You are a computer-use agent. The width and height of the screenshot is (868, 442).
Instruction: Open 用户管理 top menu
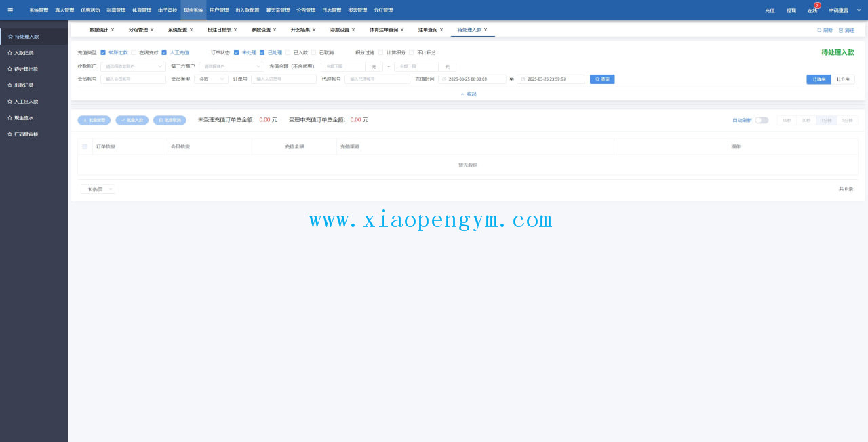point(219,10)
